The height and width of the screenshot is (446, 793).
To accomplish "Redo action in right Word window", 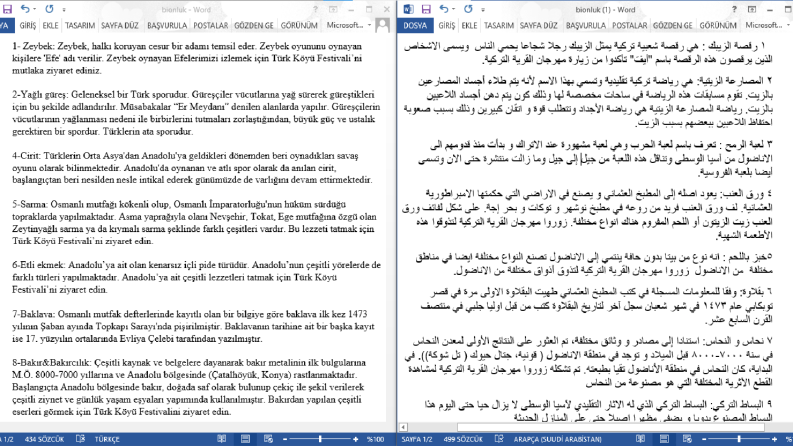I will pyautogui.click(x=468, y=9).
